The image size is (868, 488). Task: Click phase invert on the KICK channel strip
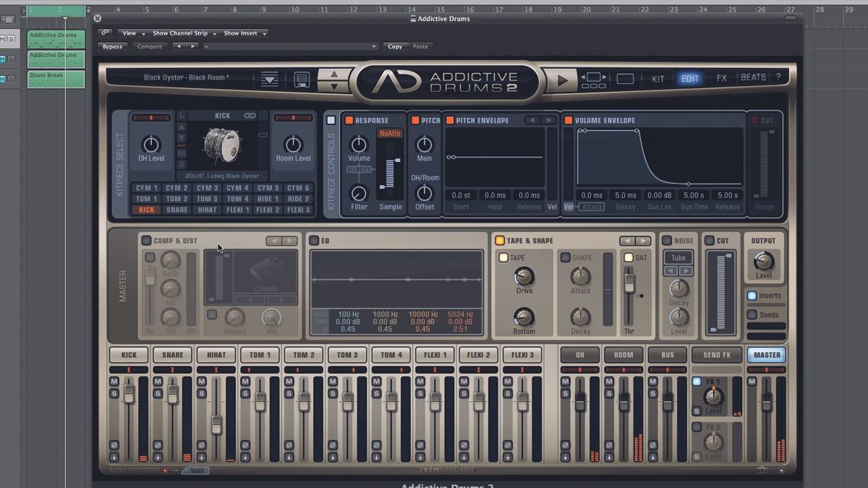point(114,444)
